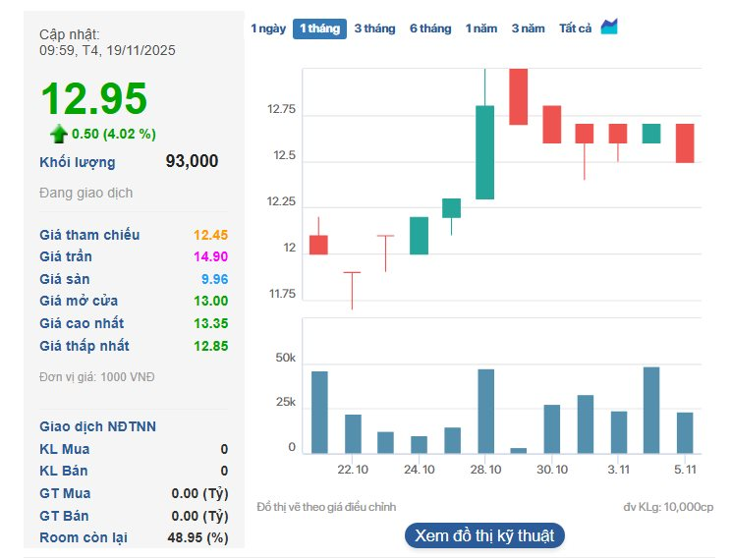The image size is (732, 560).
Task: Click the green up arrow price change icon
Action: click(59, 134)
